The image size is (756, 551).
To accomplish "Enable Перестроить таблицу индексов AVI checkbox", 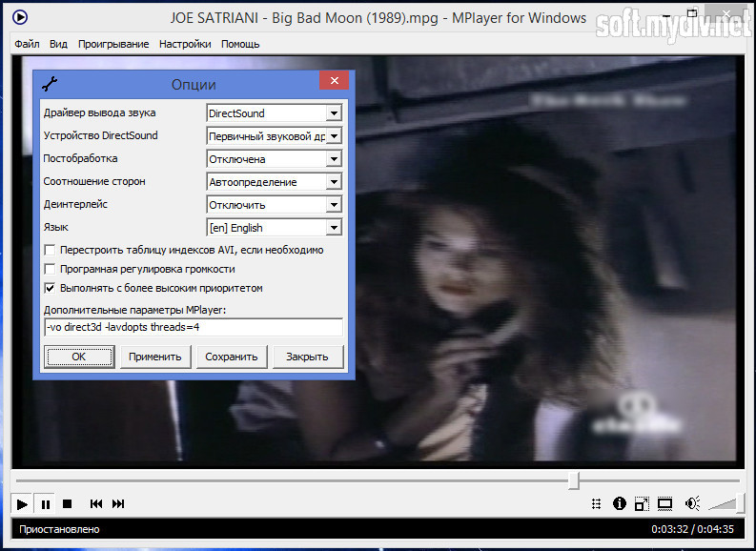I will (x=50, y=250).
